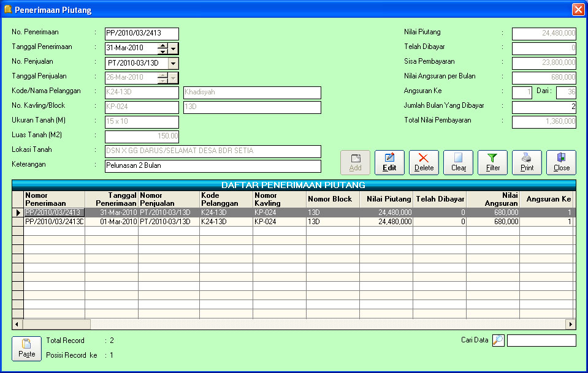Click into the Keterangan text field

213,166
